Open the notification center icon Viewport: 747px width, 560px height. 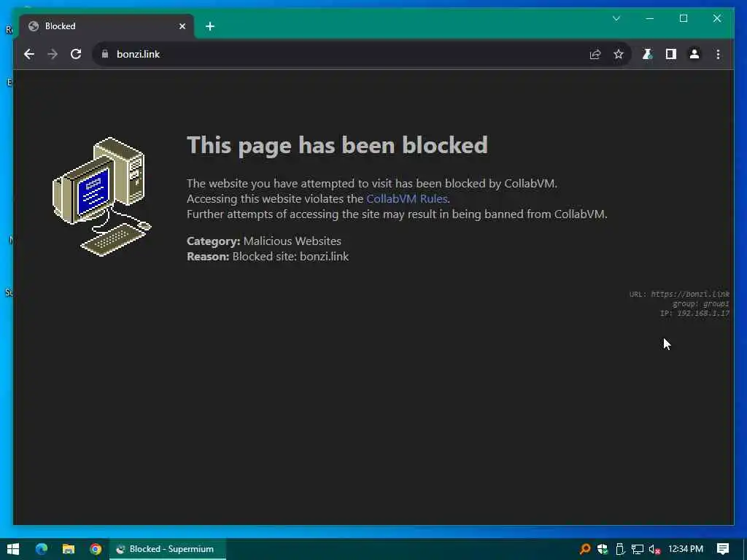pos(723,549)
